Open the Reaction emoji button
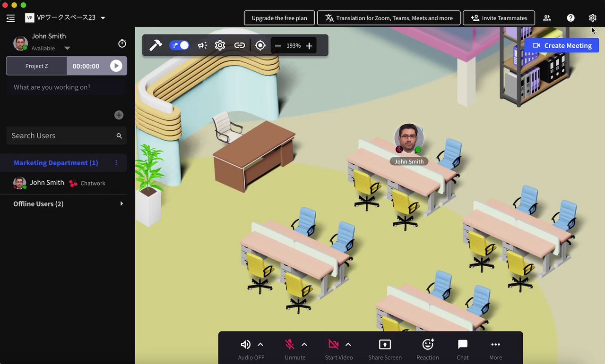605x364 pixels. click(428, 349)
